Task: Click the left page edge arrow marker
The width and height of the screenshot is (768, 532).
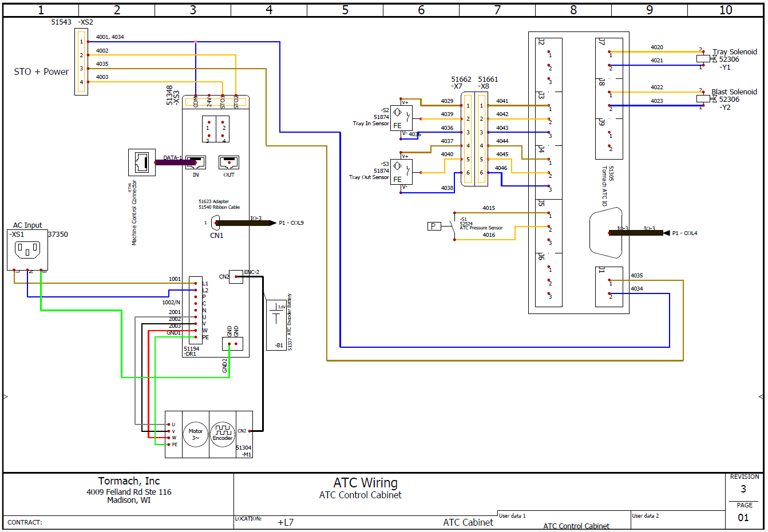Action: point(6,396)
